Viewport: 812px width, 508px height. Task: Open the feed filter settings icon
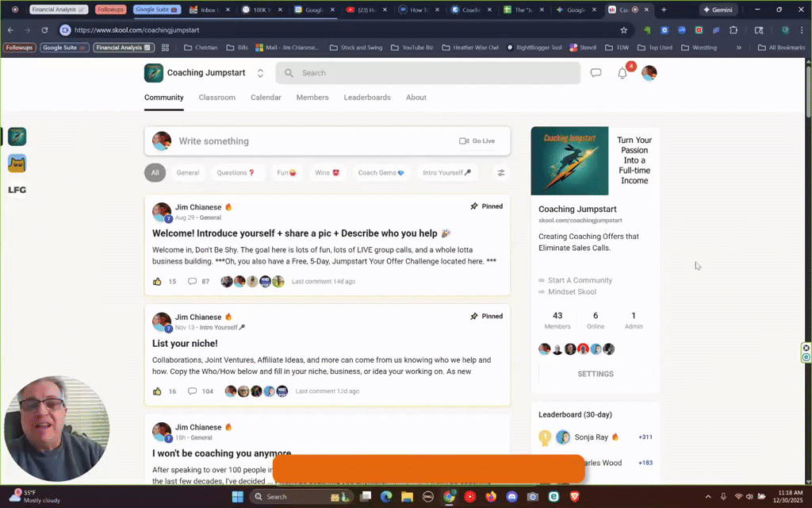tap(501, 172)
